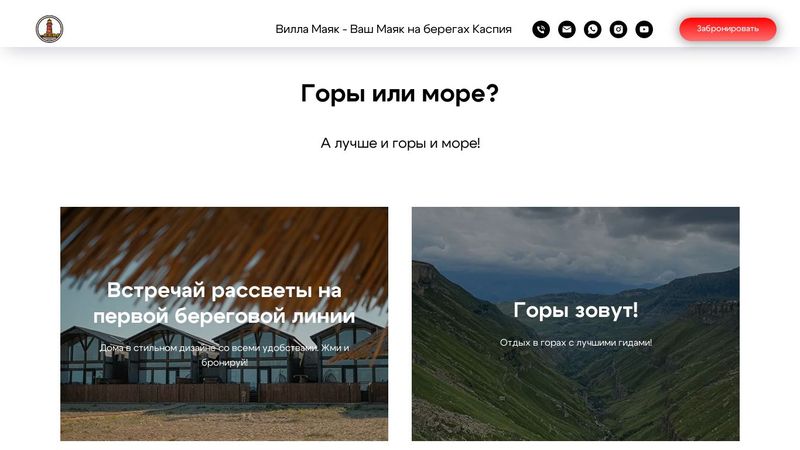
Task: Open the YouTube channel icon
Action: [x=644, y=29]
